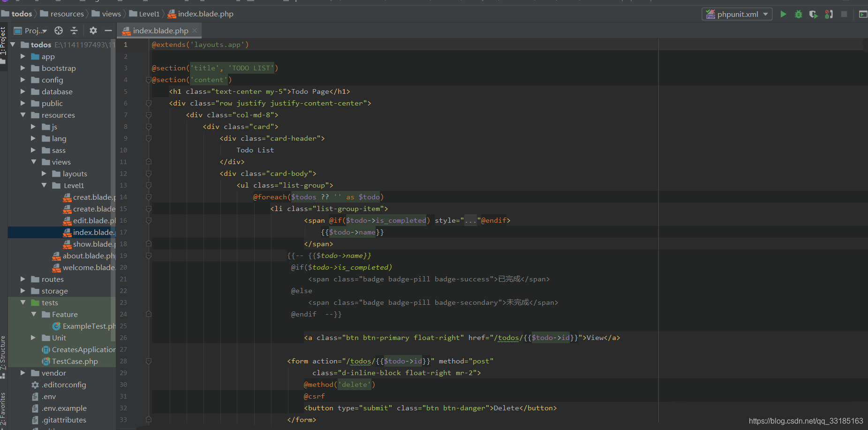Click the blade icon of show.blade file

point(68,244)
